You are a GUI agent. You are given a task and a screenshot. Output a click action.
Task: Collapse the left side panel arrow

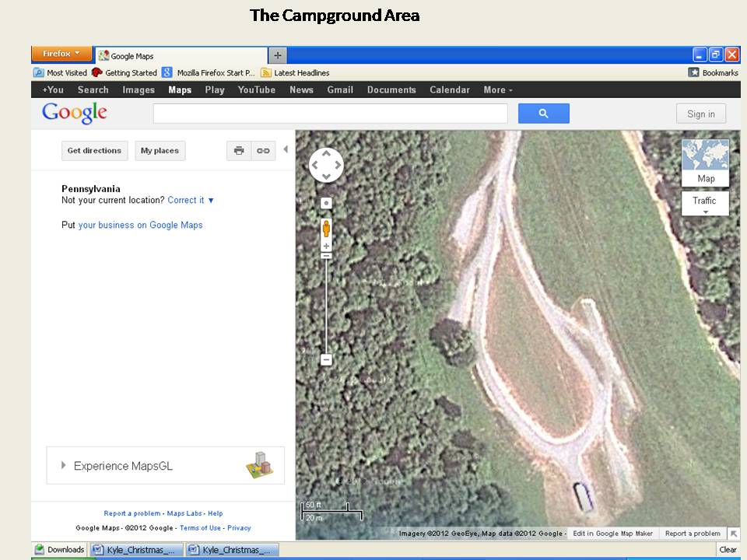tap(286, 149)
